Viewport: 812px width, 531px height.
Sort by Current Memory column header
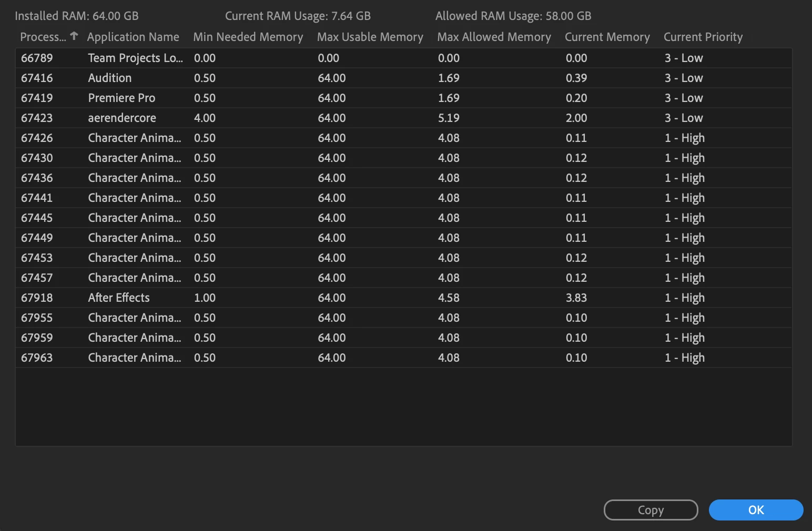[x=607, y=37]
